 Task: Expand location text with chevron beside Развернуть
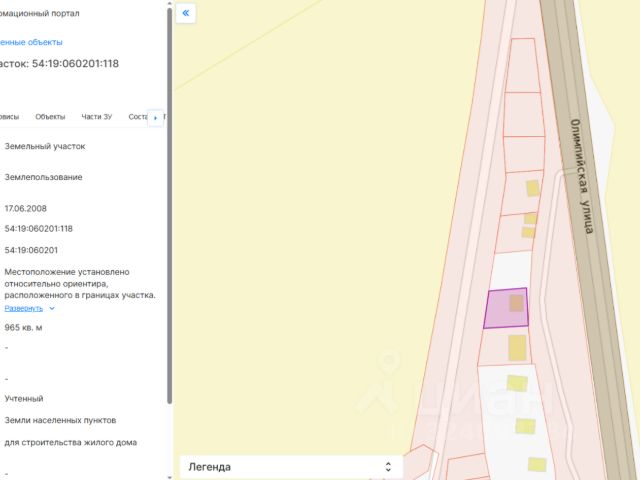[x=52, y=308]
